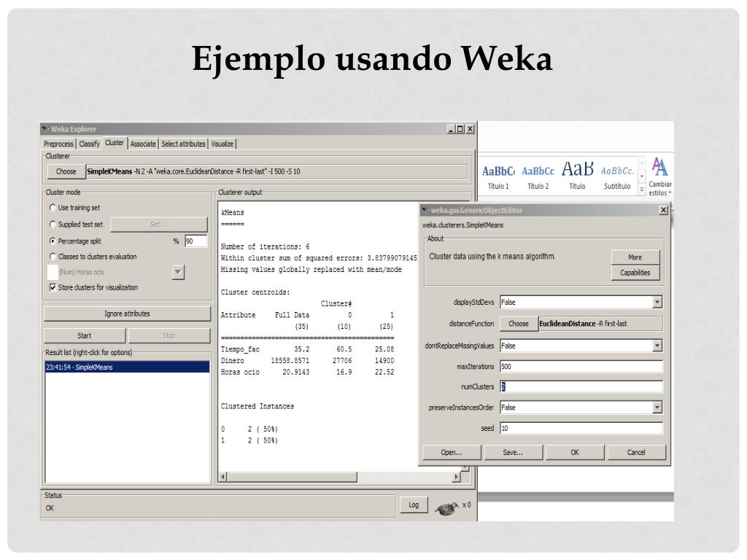Viewport: 747px width, 560px height.
Task: Switch to the Preprocess tab
Action: click(58, 144)
